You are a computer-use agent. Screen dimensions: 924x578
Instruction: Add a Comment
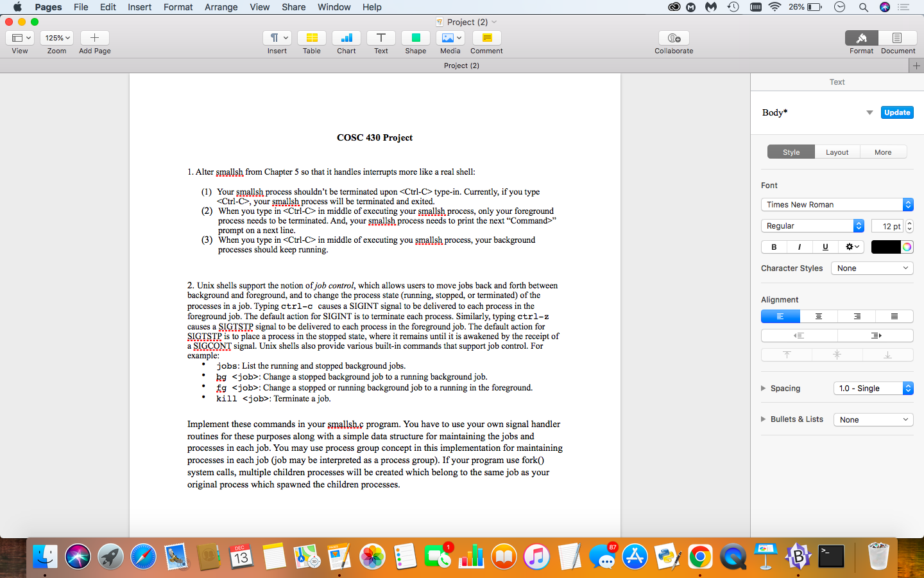[486, 37]
